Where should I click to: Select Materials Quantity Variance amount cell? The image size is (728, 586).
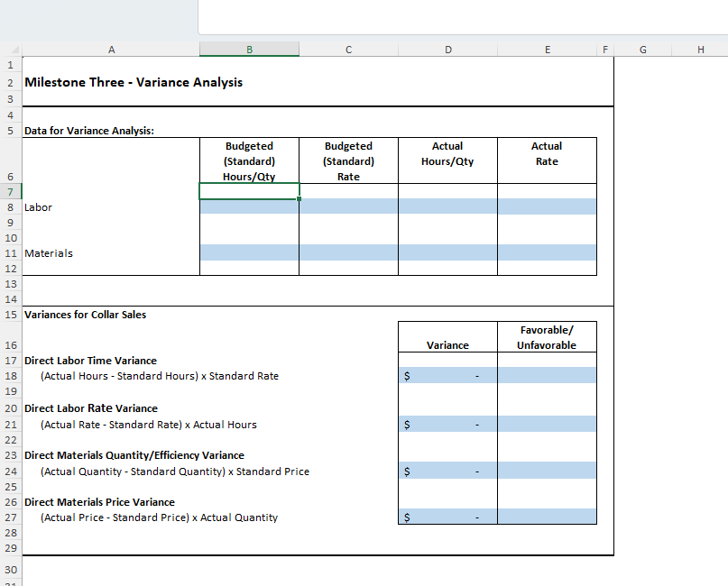click(x=447, y=471)
